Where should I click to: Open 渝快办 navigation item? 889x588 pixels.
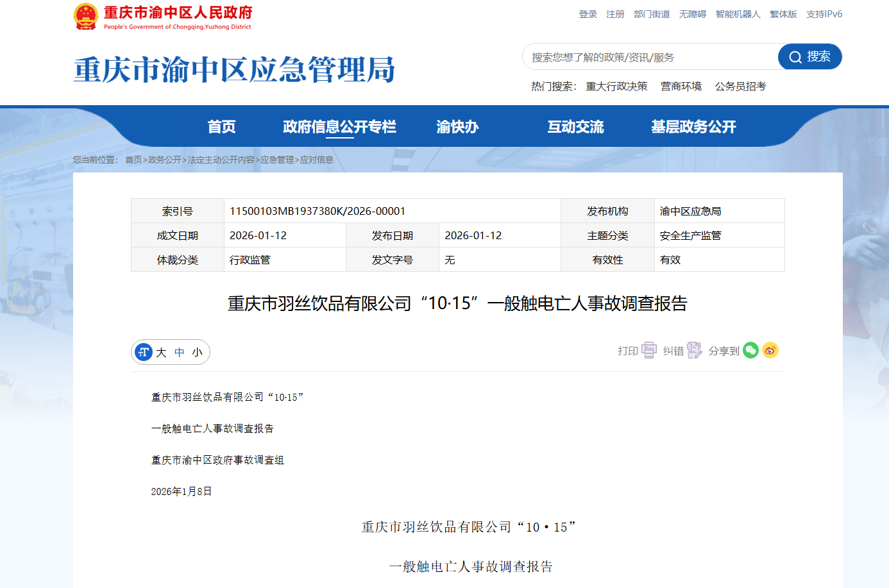coord(457,127)
